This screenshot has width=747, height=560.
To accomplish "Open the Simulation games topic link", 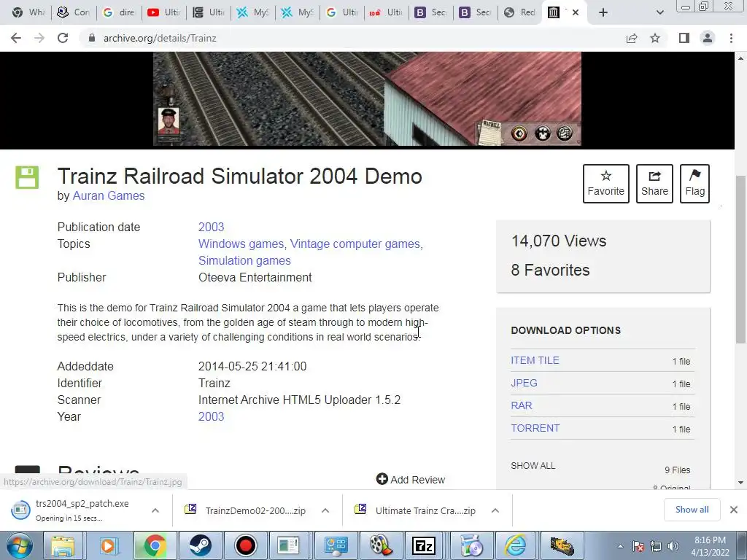I will [244, 260].
